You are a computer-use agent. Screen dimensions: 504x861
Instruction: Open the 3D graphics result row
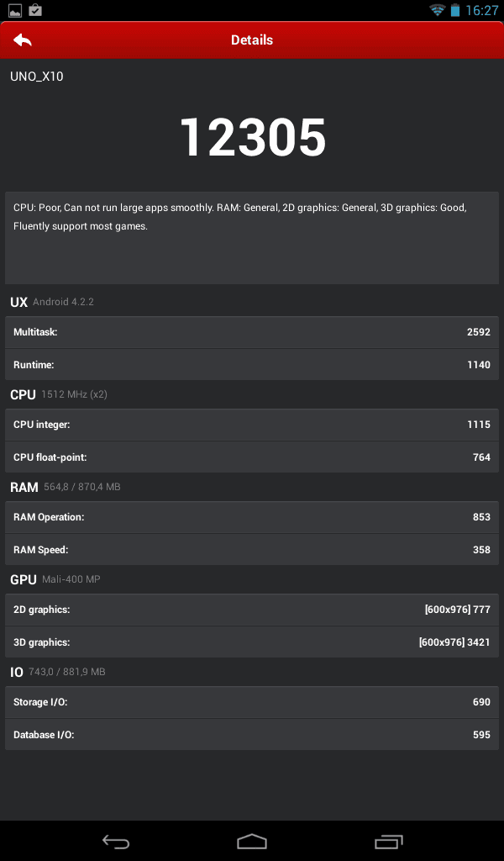(252, 642)
